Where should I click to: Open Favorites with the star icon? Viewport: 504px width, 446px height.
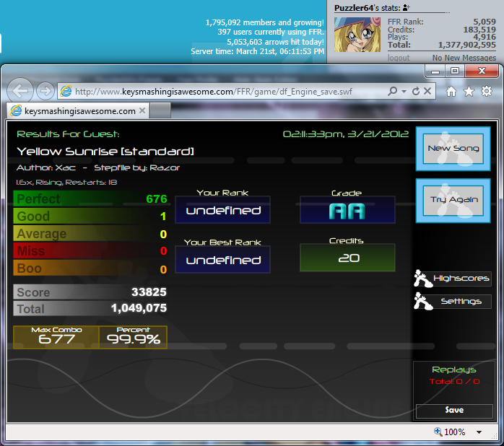point(469,92)
